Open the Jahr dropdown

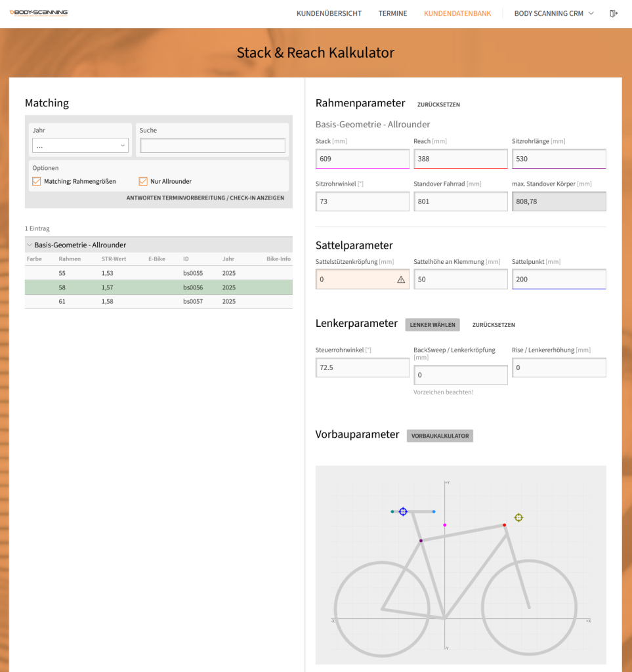point(80,146)
